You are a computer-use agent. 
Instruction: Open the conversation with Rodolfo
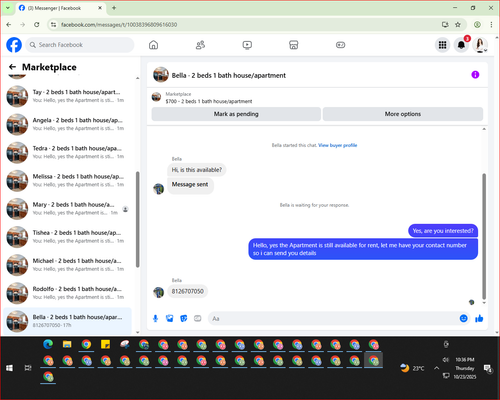pos(67,293)
